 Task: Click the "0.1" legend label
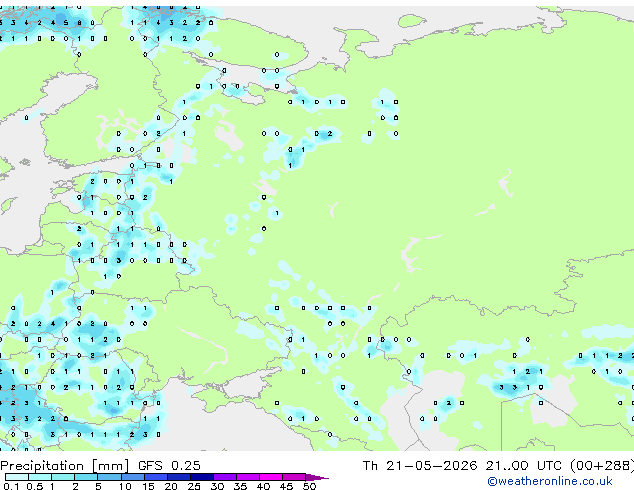[11, 486]
